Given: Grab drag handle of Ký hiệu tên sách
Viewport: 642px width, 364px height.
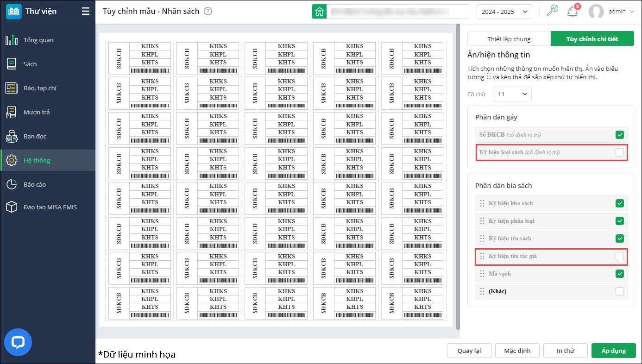Looking at the screenshot, I should tap(482, 238).
